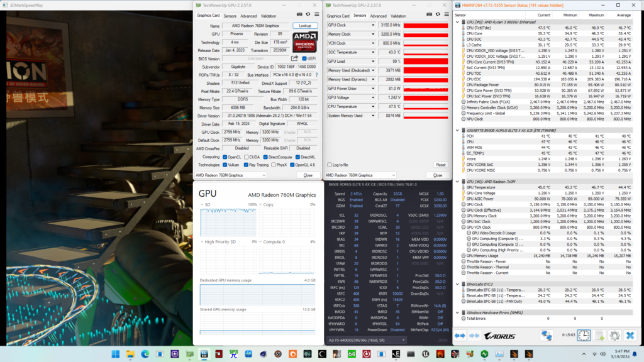This screenshot has width=644, height=362.
Task: Switch to Sensors tab in left GPU-Z window
Action: (230, 16)
